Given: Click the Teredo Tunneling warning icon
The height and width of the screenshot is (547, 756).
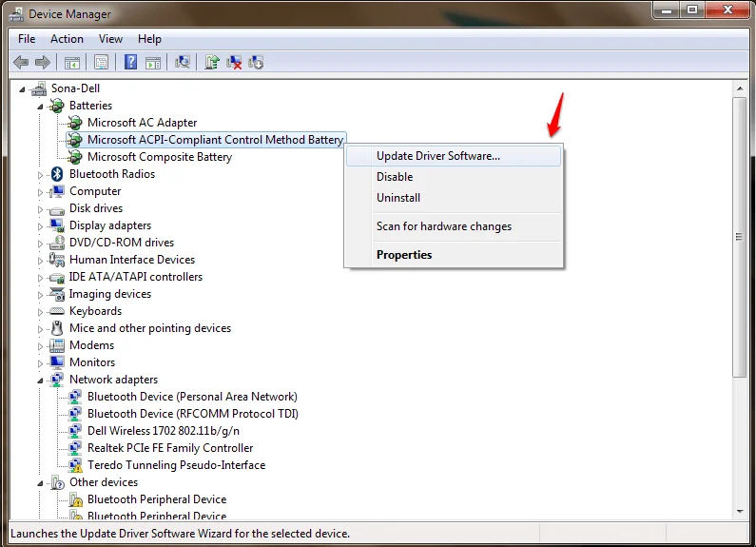Looking at the screenshot, I should point(75,465).
